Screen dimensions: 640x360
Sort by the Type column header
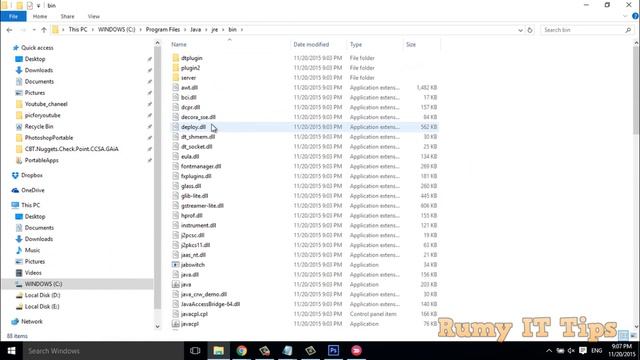(356, 44)
